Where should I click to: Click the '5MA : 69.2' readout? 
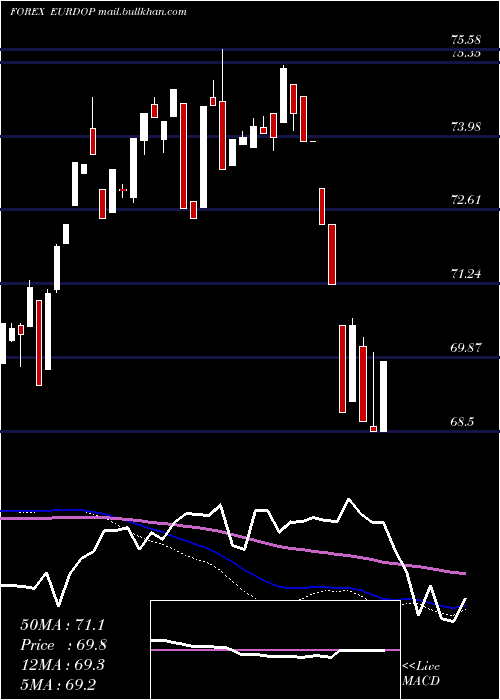[58, 684]
